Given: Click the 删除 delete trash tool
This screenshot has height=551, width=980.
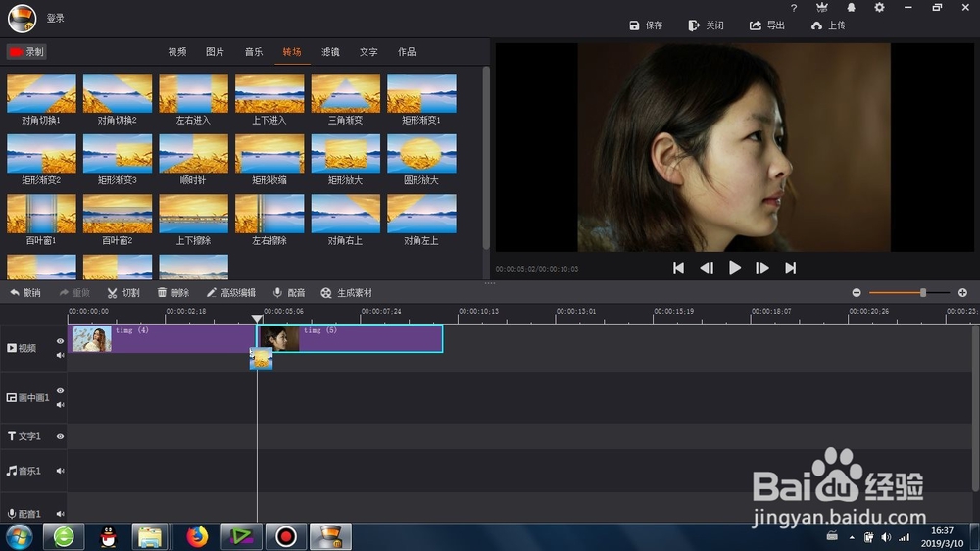Looking at the screenshot, I should [173, 293].
